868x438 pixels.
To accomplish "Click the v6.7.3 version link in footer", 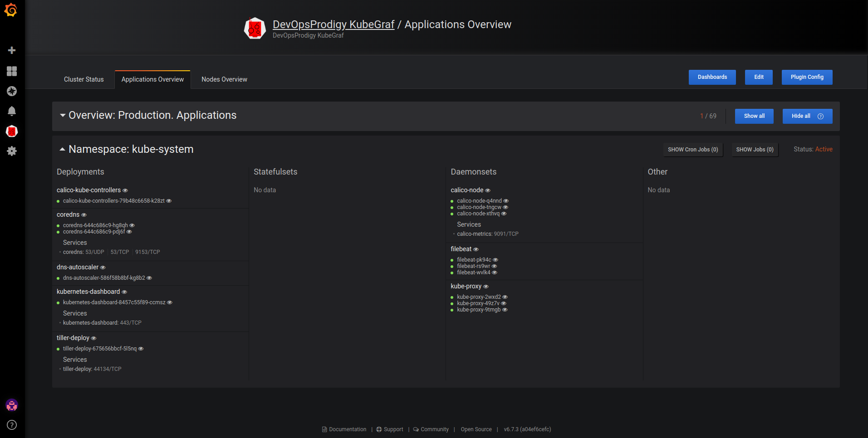I will (527, 429).
